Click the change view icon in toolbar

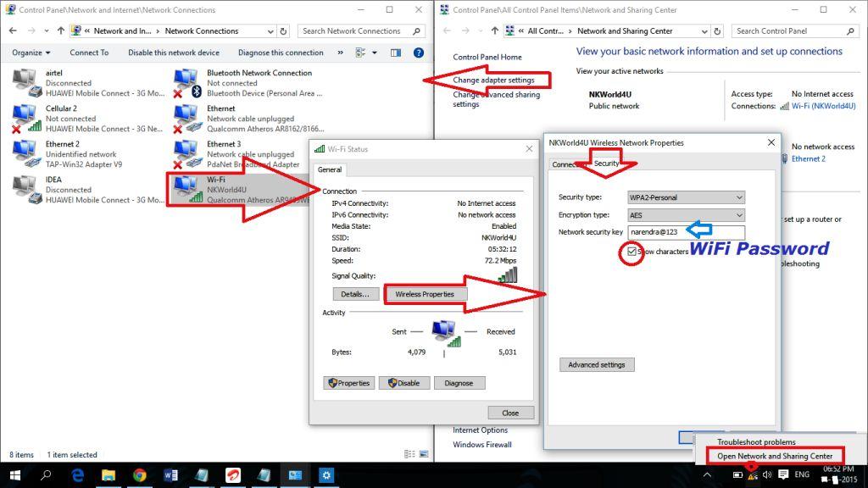tap(361, 53)
